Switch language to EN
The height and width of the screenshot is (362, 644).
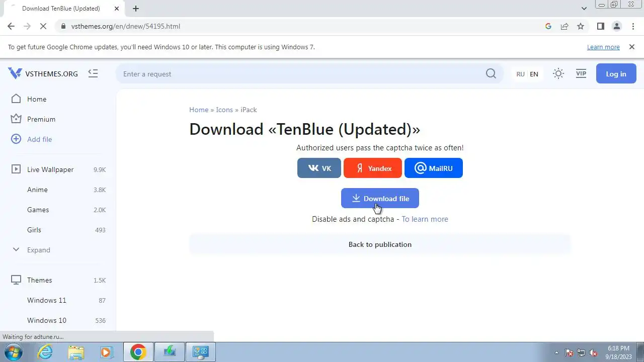(x=534, y=74)
